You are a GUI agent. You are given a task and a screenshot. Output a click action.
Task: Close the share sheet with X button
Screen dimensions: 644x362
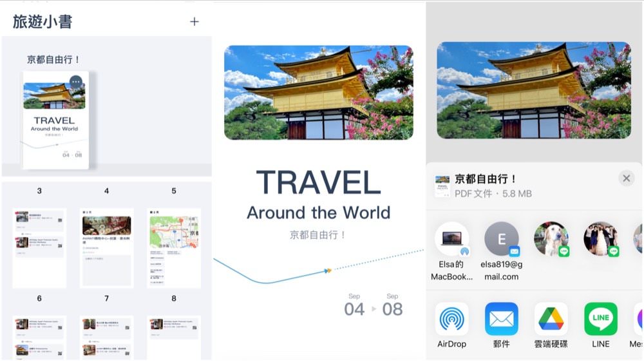(x=626, y=178)
